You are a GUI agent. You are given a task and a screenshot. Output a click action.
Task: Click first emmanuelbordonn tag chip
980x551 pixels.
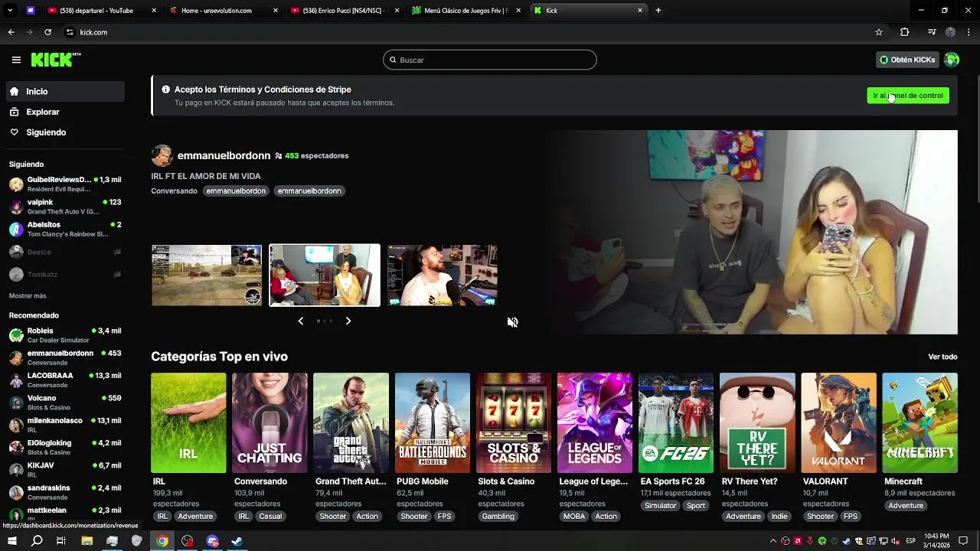(236, 191)
